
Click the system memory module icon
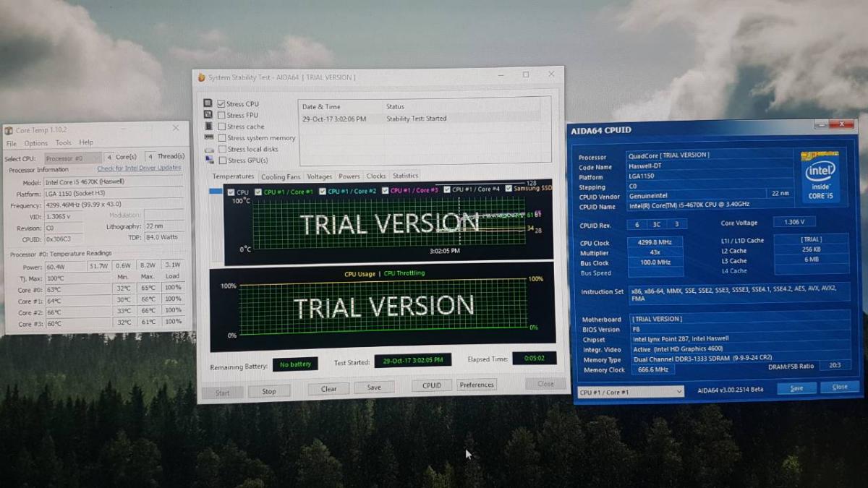click(x=209, y=137)
